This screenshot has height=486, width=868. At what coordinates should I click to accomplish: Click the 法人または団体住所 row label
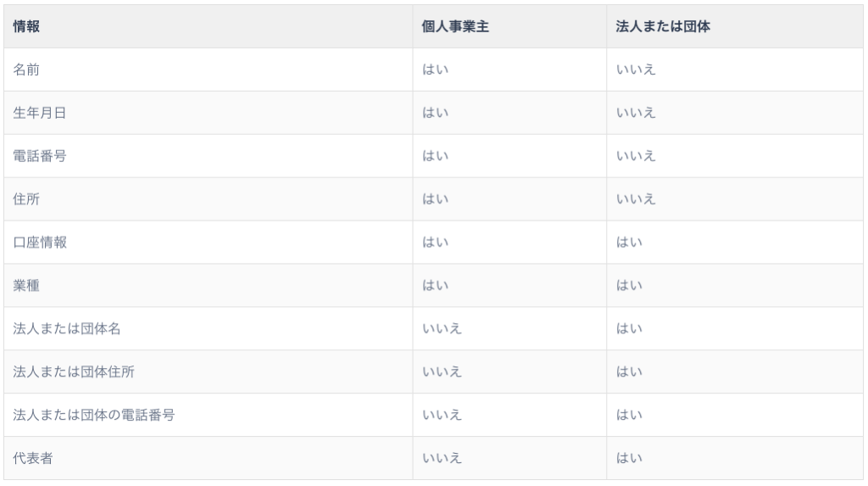tap(69, 372)
